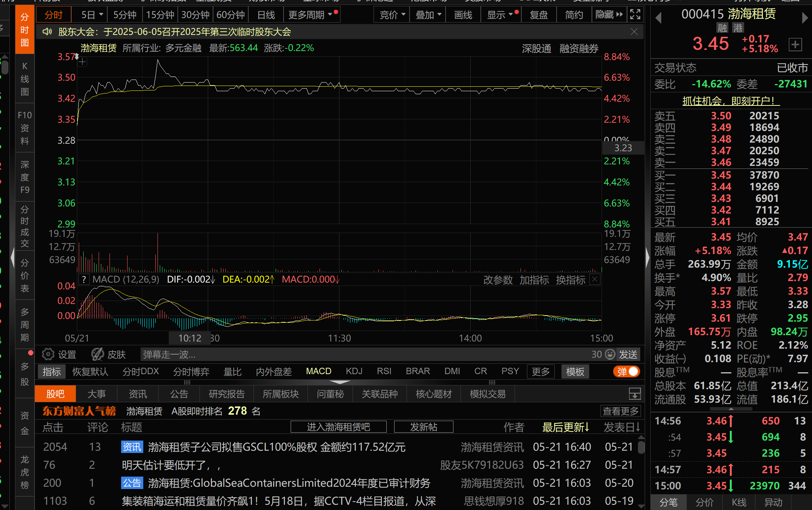The height and width of the screenshot is (510, 812).
Task: Switch to 5分钟 chart period
Action: click(125, 15)
